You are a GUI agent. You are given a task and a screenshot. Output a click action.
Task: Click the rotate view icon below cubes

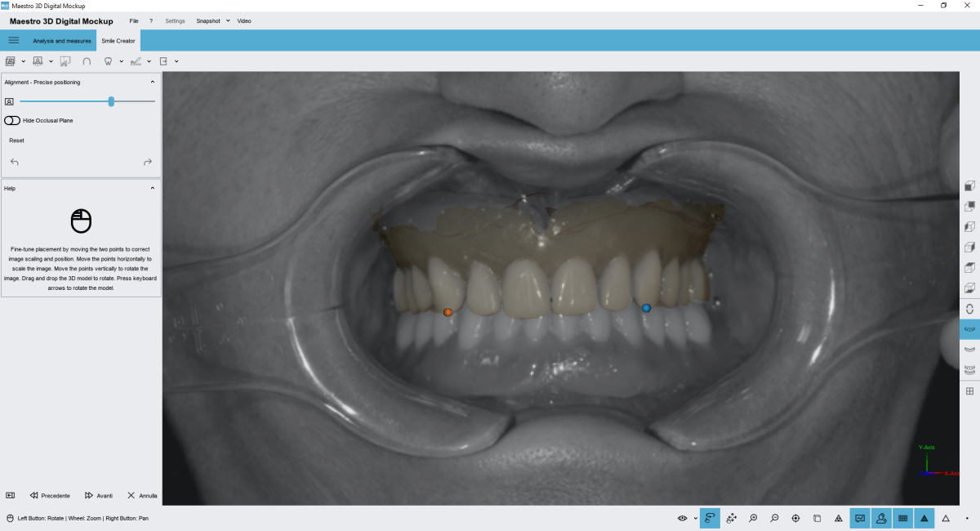pos(969,309)
